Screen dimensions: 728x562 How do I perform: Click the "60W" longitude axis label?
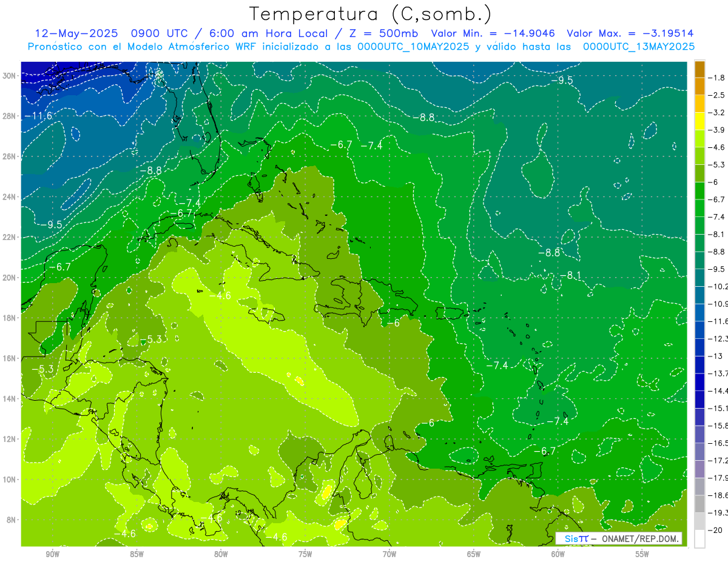(x=558, y=554)
